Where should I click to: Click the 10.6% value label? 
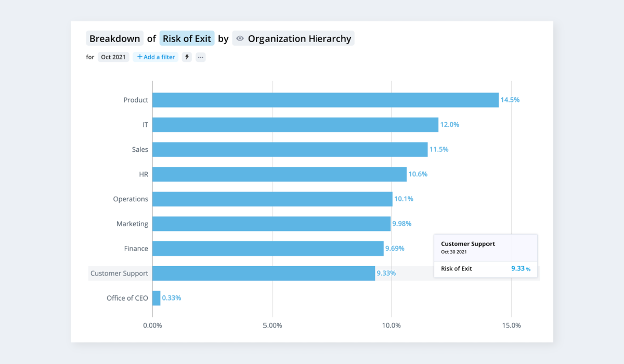click(x=418, y=174)
